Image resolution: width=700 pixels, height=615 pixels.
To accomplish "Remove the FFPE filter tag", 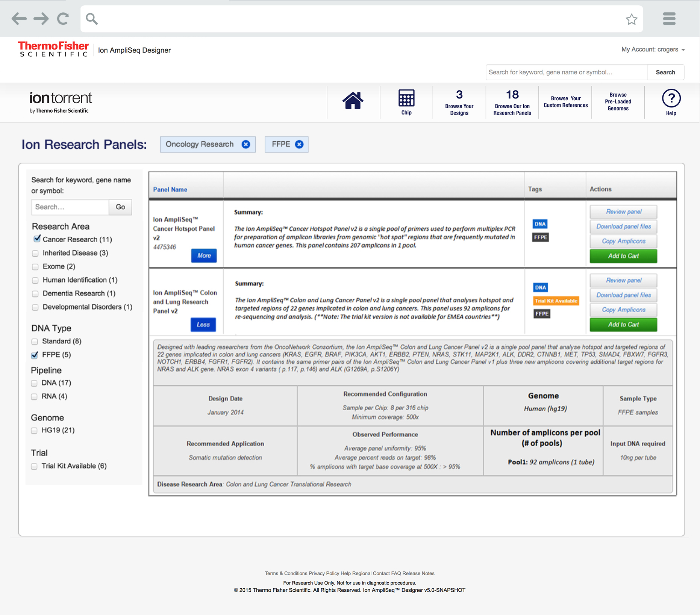I will (299, 144).
